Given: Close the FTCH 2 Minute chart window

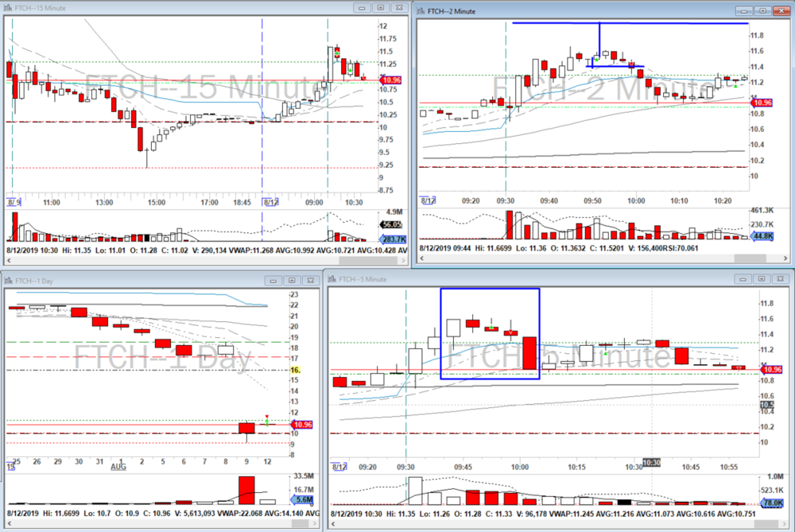Looking at the screenshot, I should coord(781,10).
